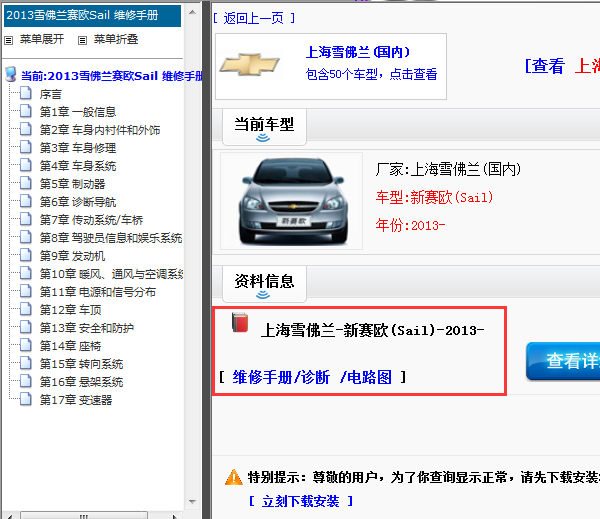Click the up arrow of the tree scrollbar

point(192,12)
